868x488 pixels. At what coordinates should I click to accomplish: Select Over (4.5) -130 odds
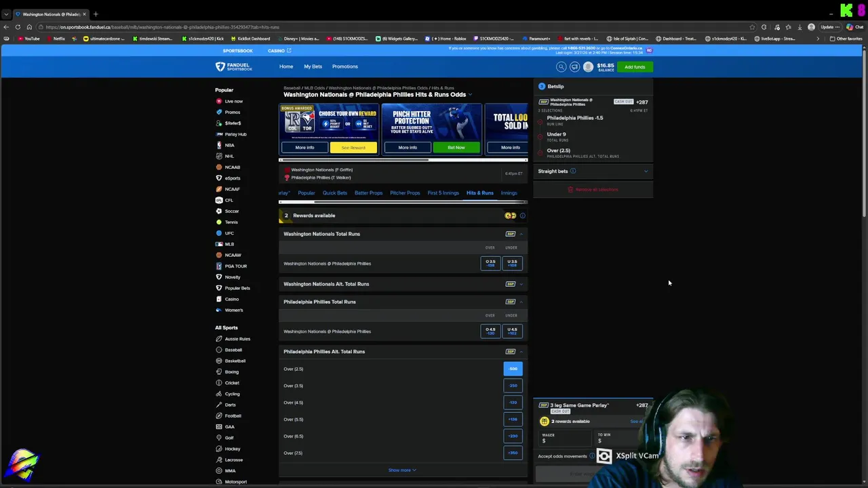point(513,403)
